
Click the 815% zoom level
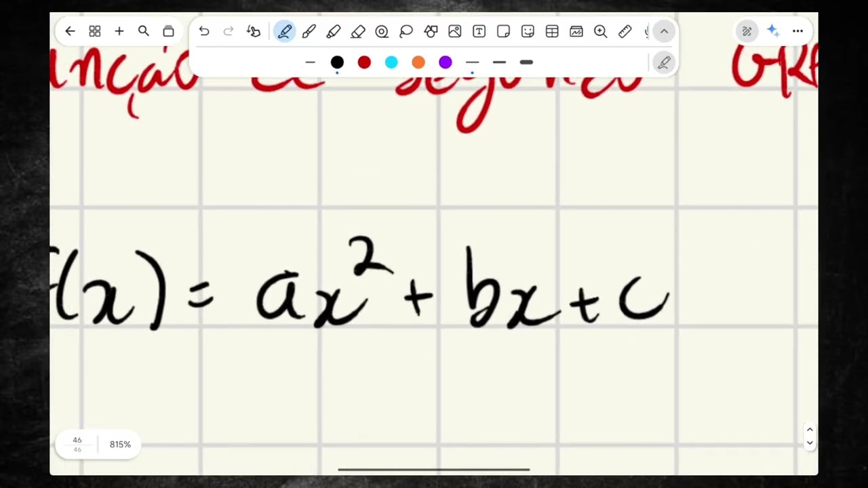[120, 445]
